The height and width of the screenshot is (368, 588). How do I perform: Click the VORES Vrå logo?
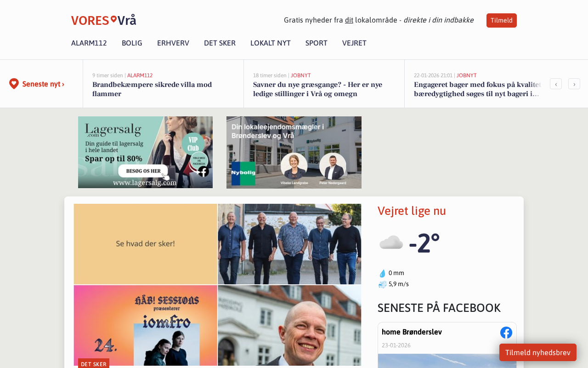click(x=104, y=20)
